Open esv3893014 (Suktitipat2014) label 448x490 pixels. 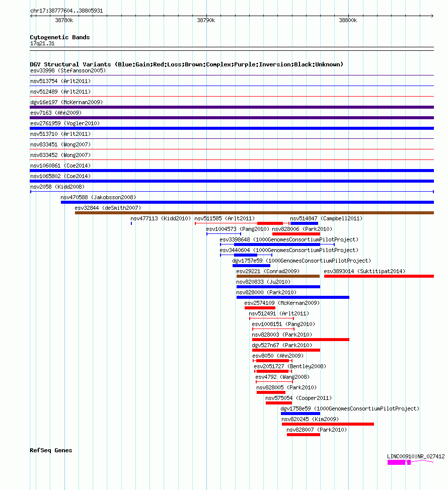pos(364,271)
